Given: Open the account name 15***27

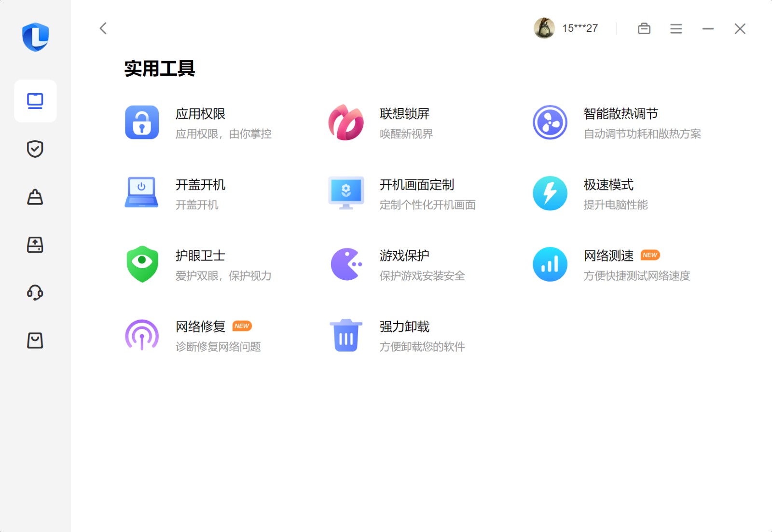Looking at the screenshot, I should click(580, 28).
